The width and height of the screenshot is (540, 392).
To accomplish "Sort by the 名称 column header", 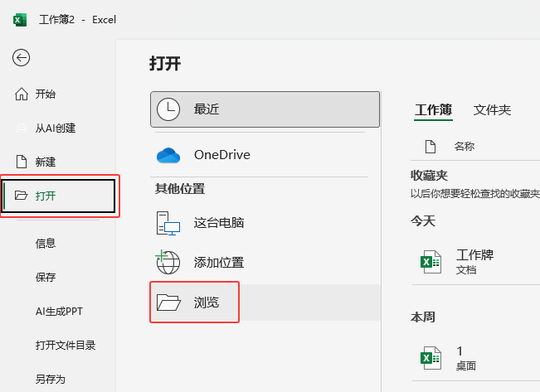I will pos(465,147).
